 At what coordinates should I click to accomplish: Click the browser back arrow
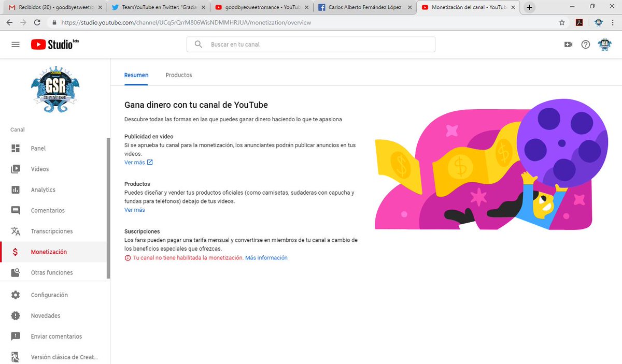tap(10, 23)
